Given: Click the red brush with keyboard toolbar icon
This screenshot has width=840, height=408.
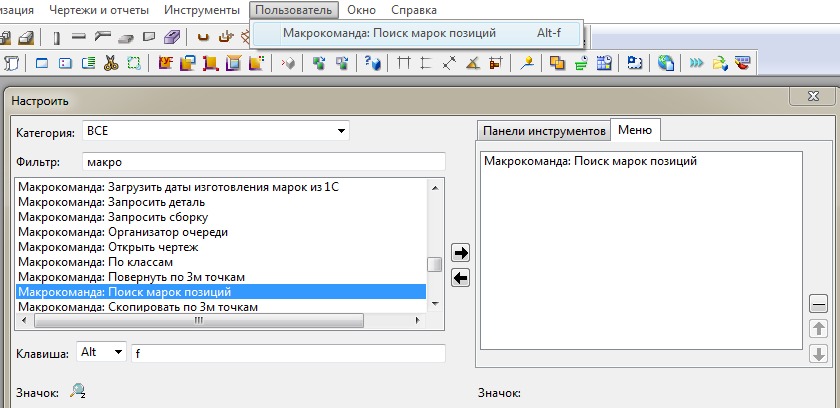Looking at the screenshot, I should click(742, 63).
